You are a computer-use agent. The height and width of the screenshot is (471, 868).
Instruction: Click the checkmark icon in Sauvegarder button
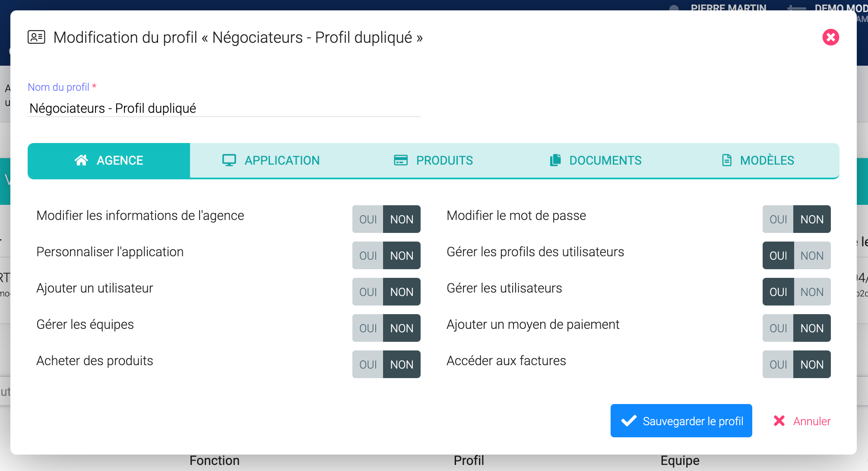pyautogui.click(x=629, y=421)
